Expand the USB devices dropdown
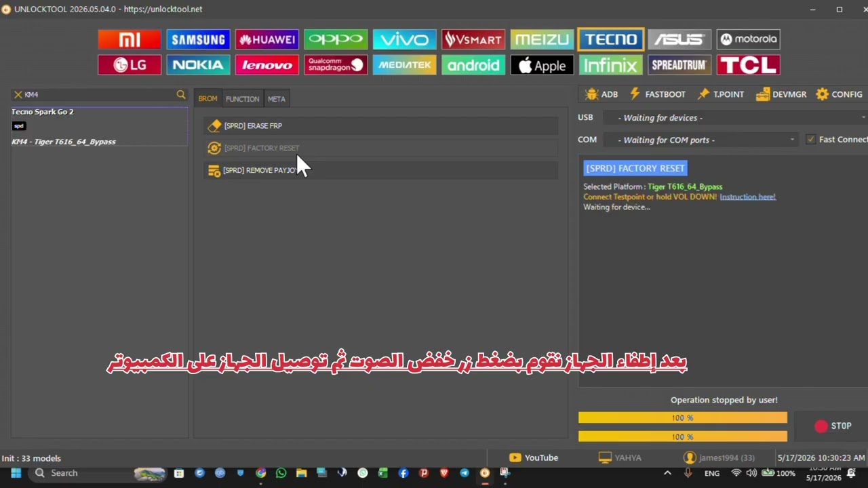 pyautogui.click(x=863, y=118)
